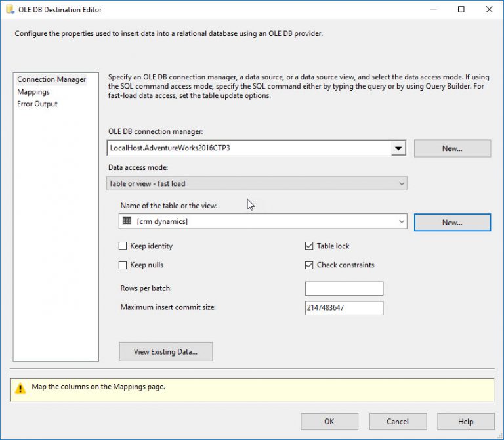Viewport: 504px width, 440px height.
Task: Click the Rows per batch field
Action: tap(344, 289)
